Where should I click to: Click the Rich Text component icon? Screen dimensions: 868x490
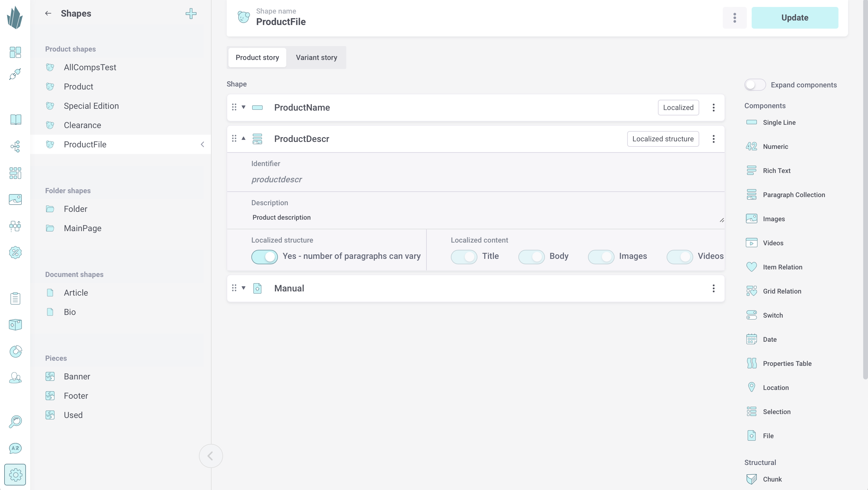pyautogui.click(x=751, y=171)
